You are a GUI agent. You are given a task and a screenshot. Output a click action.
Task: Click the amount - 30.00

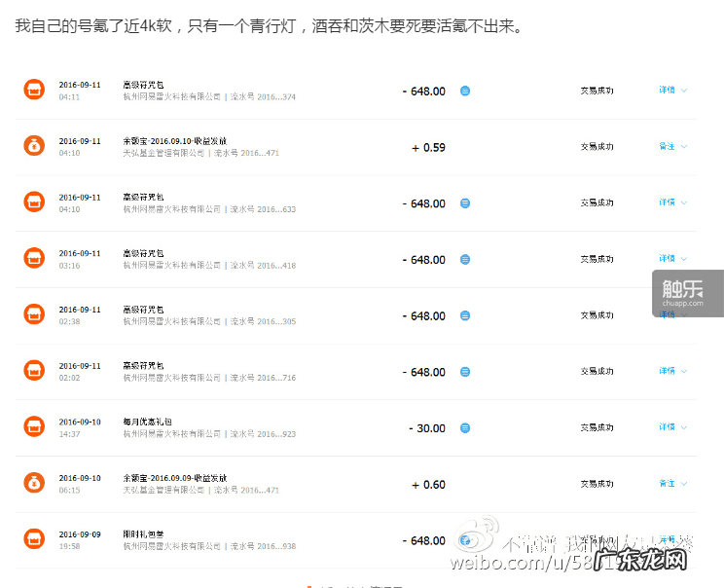pyautogui.click(x=427, y=428)
